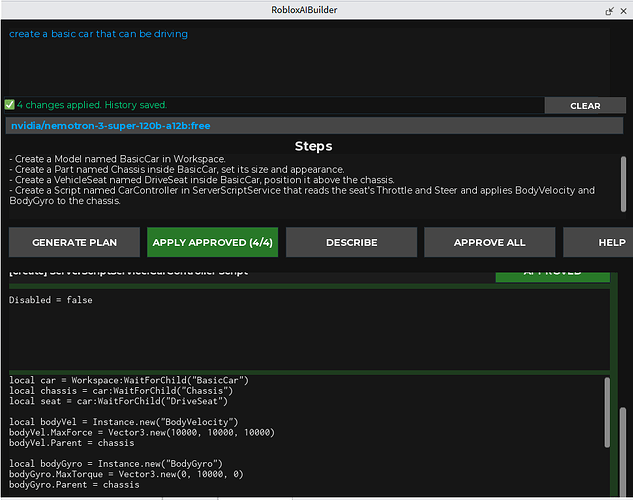This screenshot has width=633, height=500.
Task: Click the 'Steps' heading
Action: tap(313, 146)
